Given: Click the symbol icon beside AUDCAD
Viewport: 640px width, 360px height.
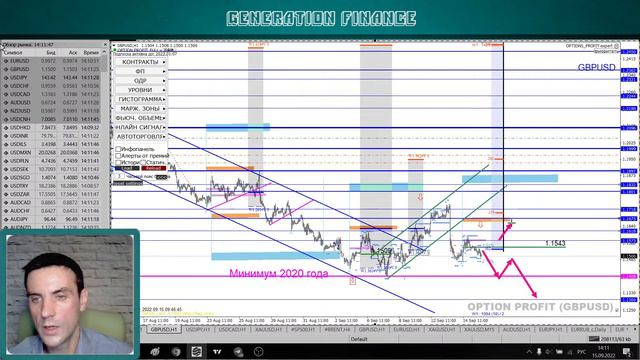Looking at the screenshot, I should 6,202.
